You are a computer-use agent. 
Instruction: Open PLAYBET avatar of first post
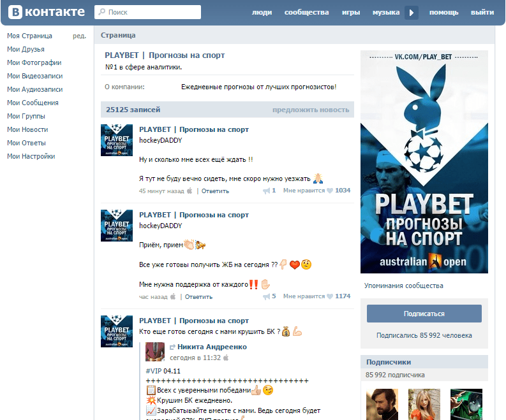tap(117, 140)
